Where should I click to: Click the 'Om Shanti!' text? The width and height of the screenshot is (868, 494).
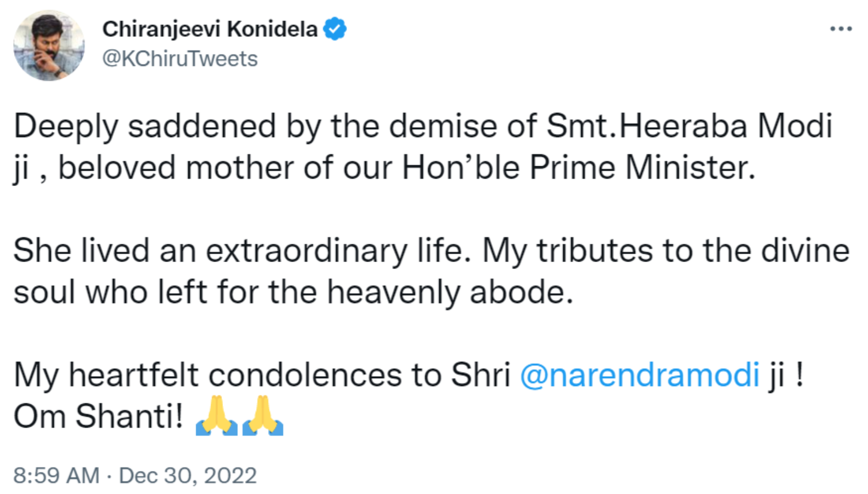click(99, 416)
